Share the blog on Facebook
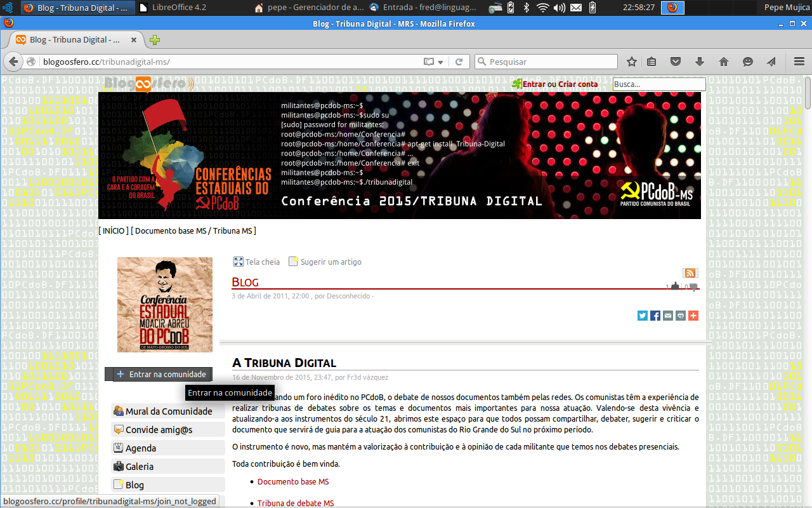Image resolution: width=812 pixels, height=508 pixels. pos(655,316)
